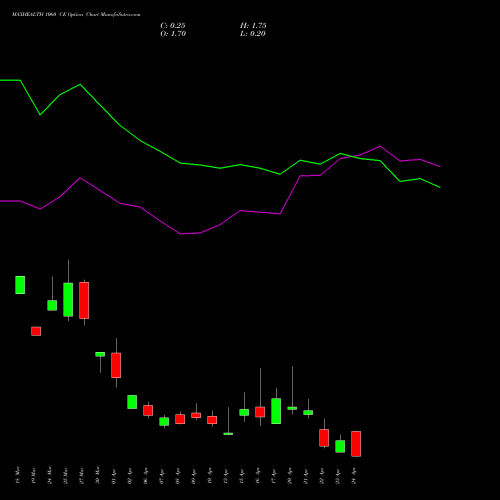Select the low value L: 0.20

coord(253,34)
